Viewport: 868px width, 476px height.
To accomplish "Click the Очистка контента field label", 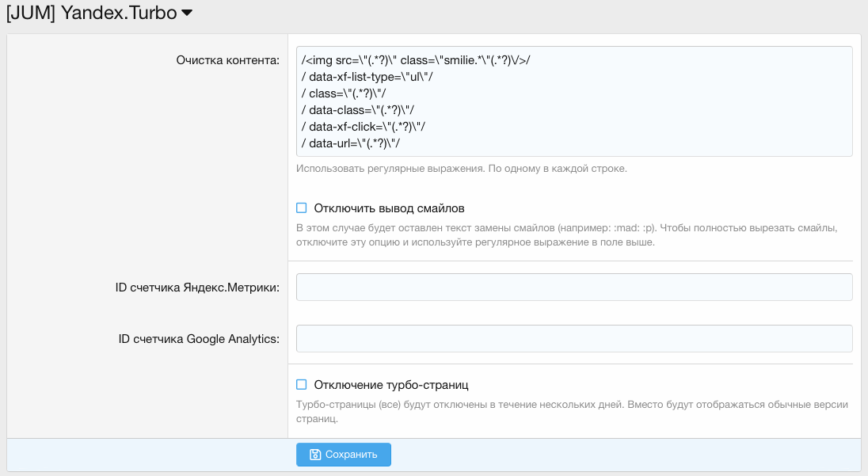I will coord(227,60).
